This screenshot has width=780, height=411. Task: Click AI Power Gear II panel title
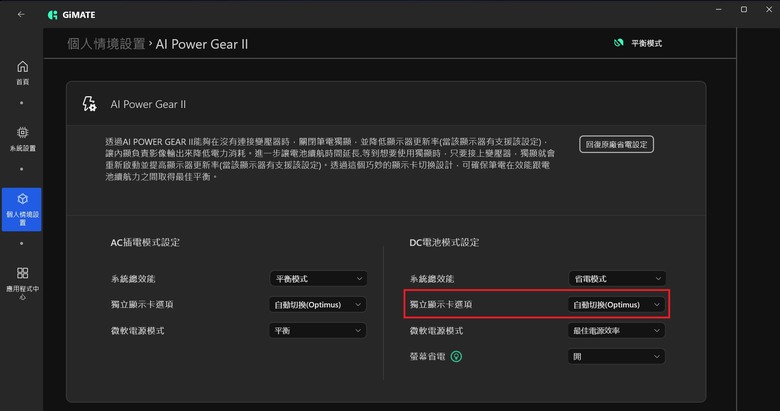pyautogui.click(x=148, y=104)
